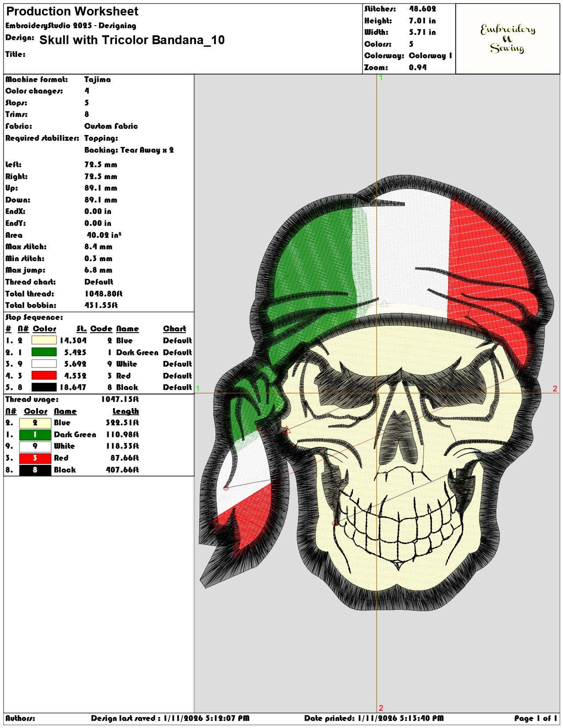This screenshot has height=728, width=563.
Task: Click the Colorway value Colorway 1
Action: click(x=431, y=56)
